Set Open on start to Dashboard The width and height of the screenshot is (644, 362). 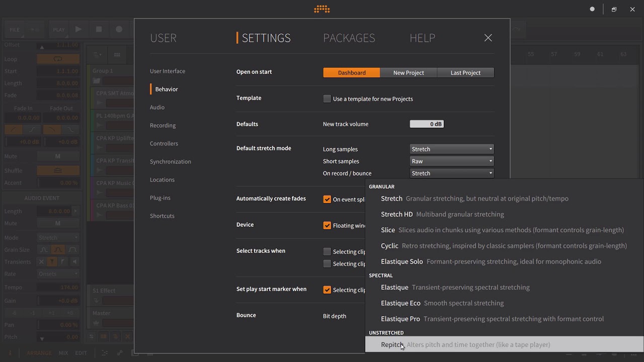pos(352,72)
